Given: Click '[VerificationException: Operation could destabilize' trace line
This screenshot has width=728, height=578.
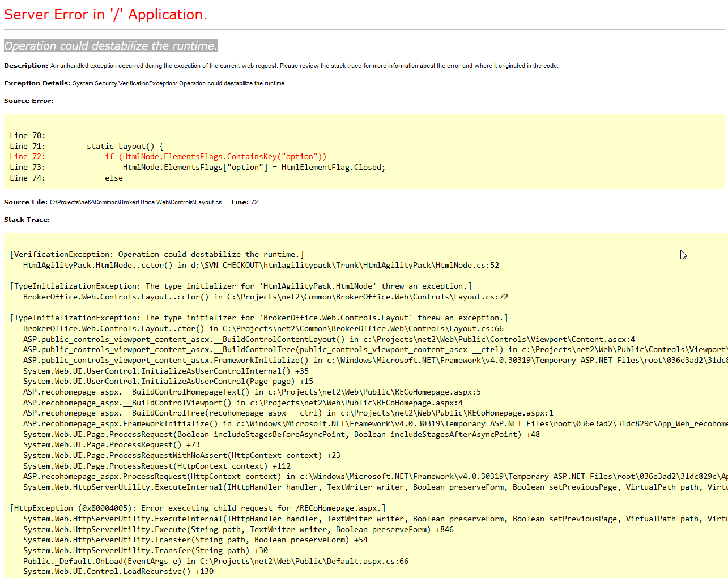Looking at the screenshot, I should pos(157,254).
